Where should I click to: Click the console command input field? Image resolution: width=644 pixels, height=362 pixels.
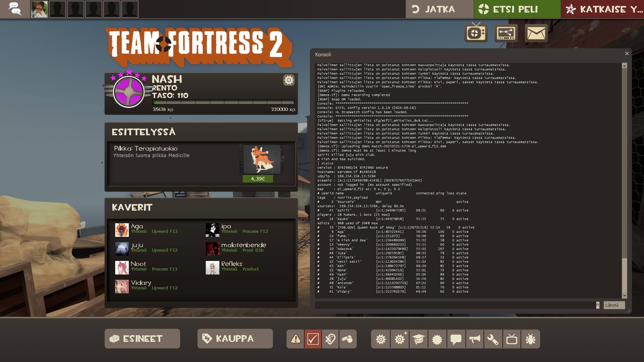(455, 305)
